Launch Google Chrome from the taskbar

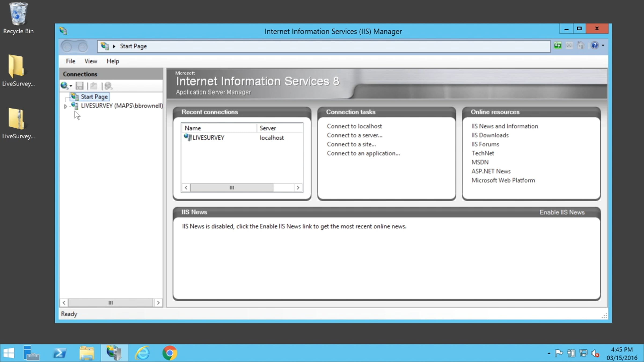(170, 353)
